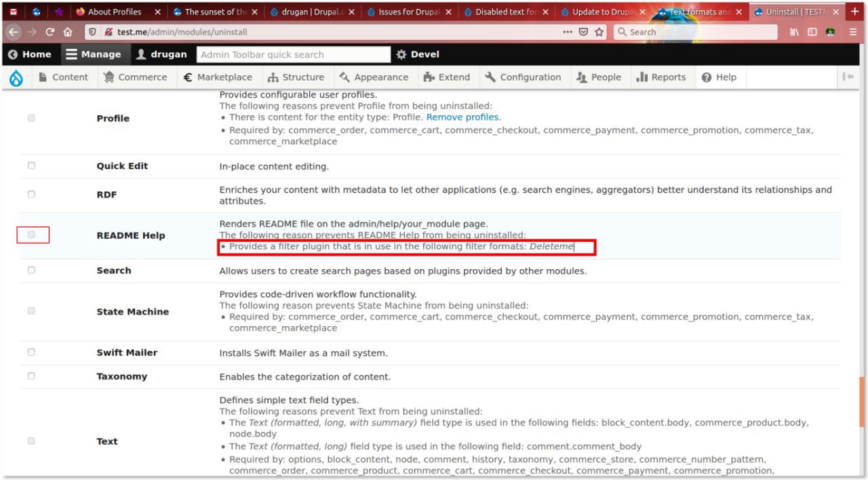Click the Drupal drop logo icon
868x480 pixels.
tap(16, 78)
